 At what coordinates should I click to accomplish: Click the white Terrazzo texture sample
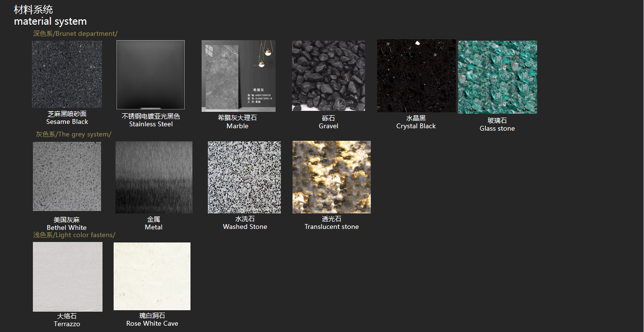(x=67, y=277)
